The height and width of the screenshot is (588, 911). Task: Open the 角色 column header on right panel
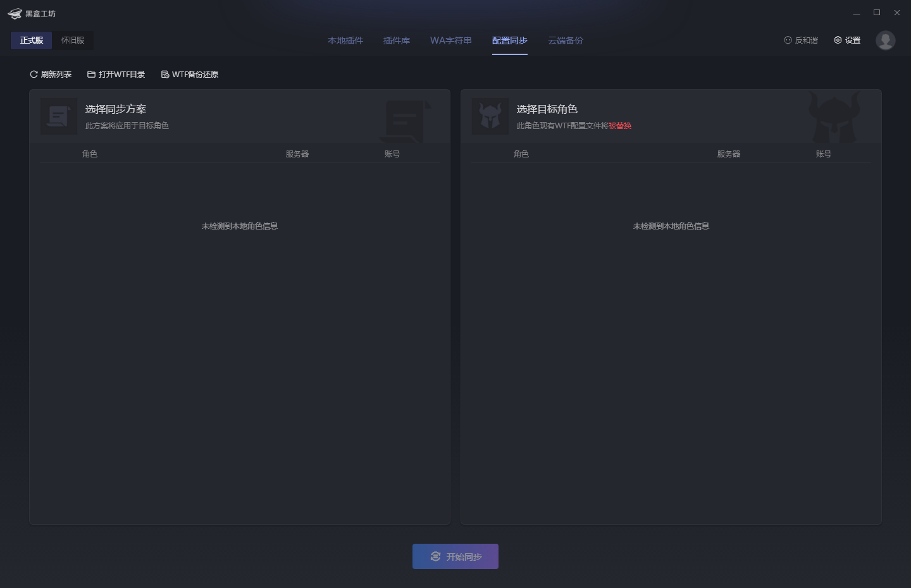[x=521, y=153]
